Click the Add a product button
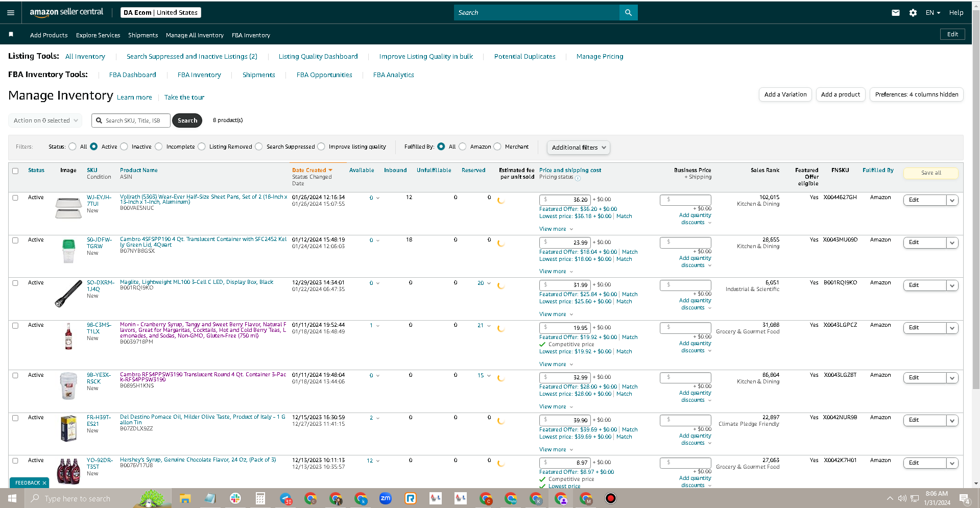 841,94
